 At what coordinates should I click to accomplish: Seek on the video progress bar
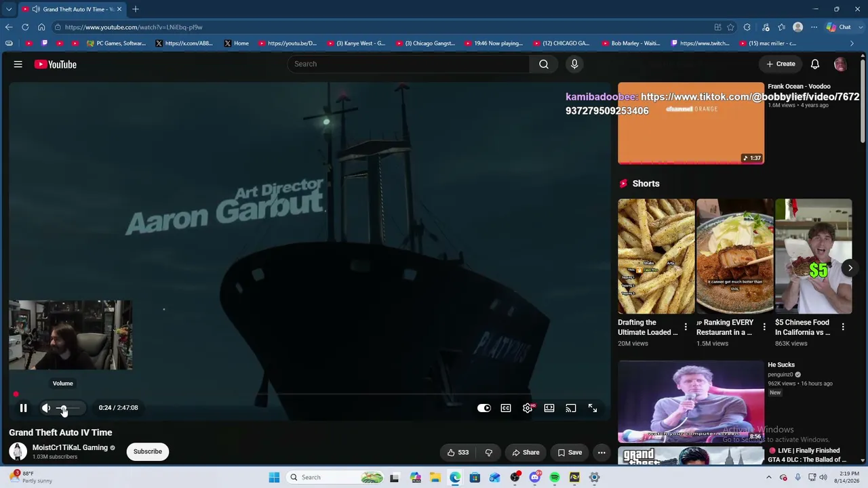[x=309, y=394]
